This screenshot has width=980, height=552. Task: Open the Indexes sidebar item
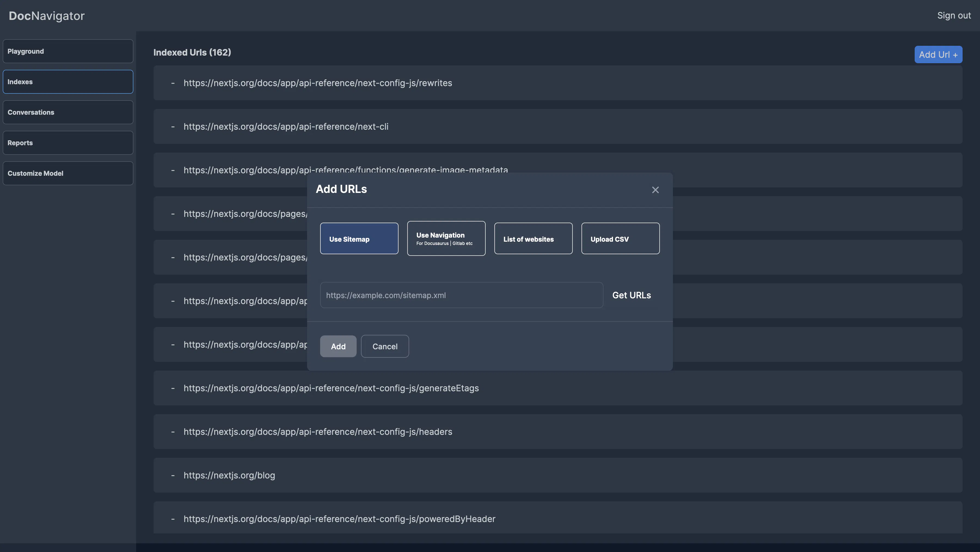pyautogui.click(x=68, y=81)
